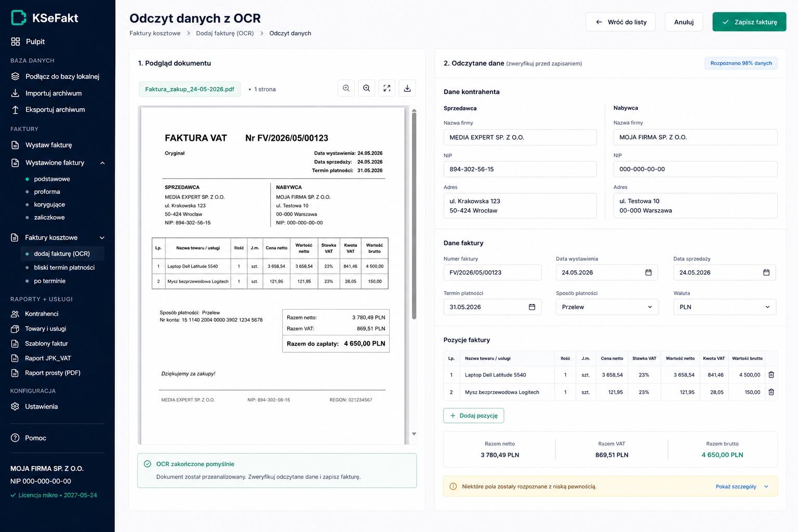Click the invoice document preview page
This screenshot has width=798, height=532.
coord(273,275)
